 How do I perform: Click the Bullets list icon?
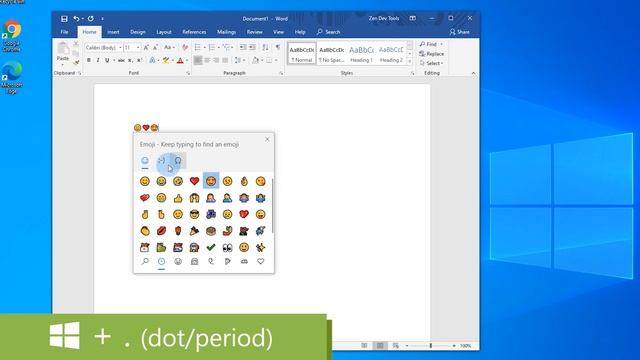(197, 48)
